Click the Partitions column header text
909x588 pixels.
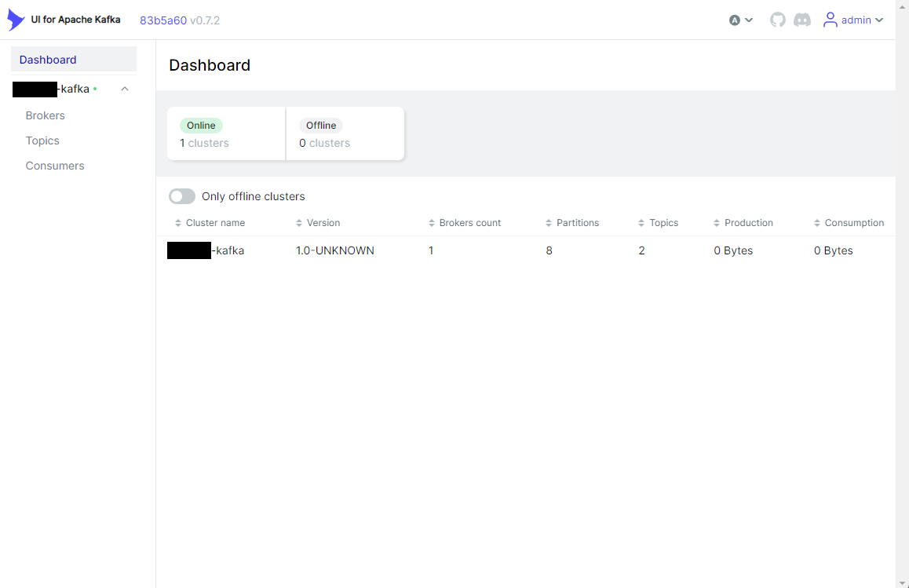(578, 223)
